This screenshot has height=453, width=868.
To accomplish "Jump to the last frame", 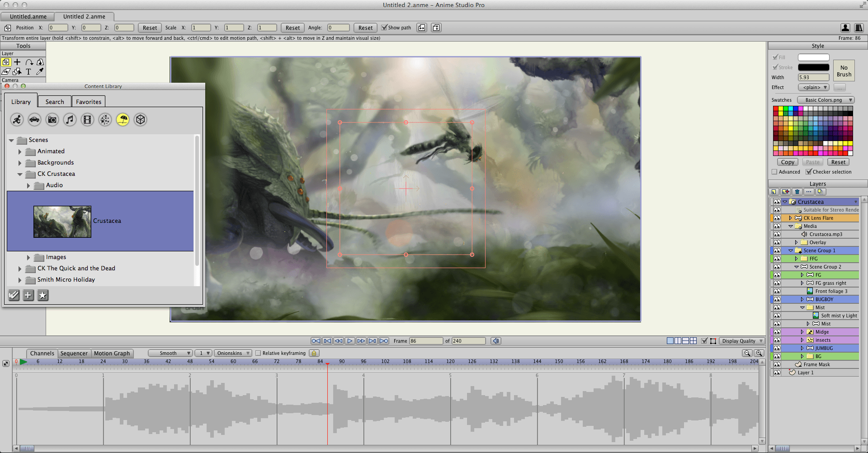I will (384, 341).
